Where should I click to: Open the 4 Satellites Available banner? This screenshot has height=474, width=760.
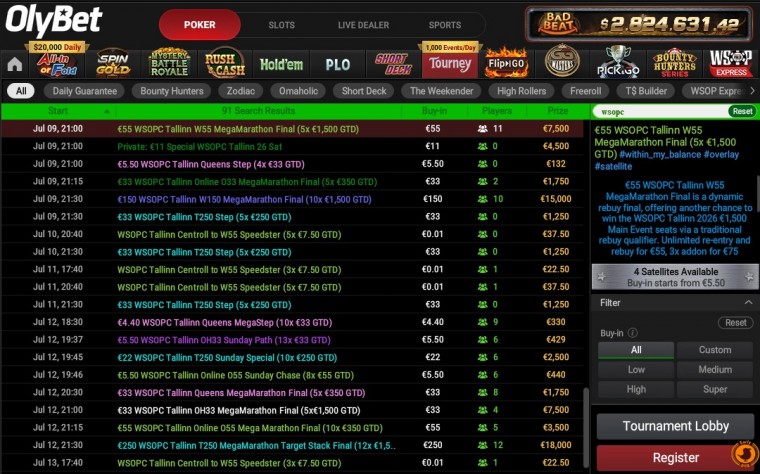(675, 277)
